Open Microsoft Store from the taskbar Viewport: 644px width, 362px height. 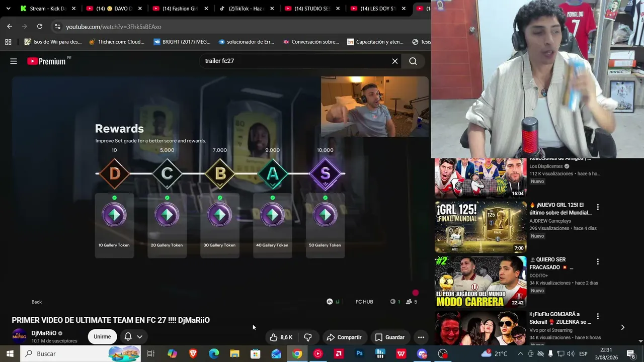pos(256,353)
